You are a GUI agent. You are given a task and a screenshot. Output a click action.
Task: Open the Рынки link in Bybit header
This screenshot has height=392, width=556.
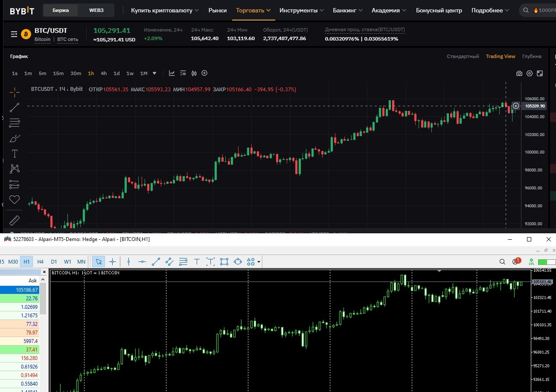218,10
